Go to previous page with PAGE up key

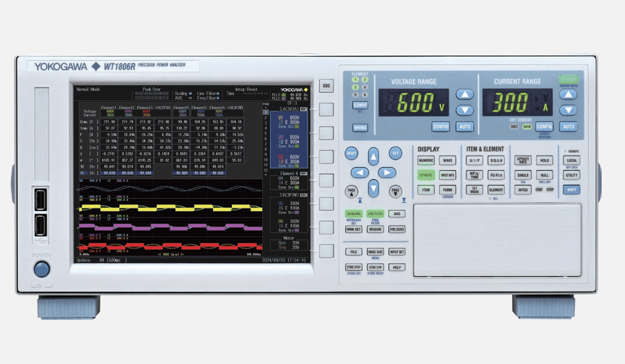(x=351, y=192)
